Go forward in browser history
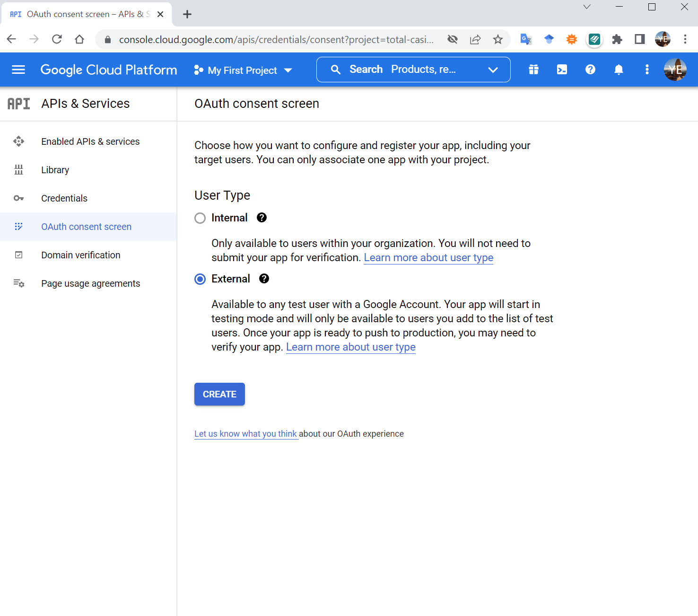 click(x=34, y=39)
